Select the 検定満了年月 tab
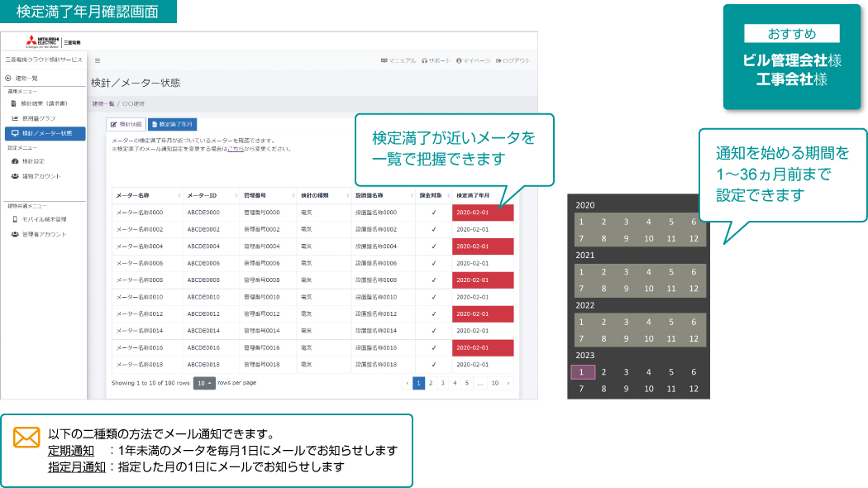The width and height of the screenshot is (868, 488). coord(172,124)
